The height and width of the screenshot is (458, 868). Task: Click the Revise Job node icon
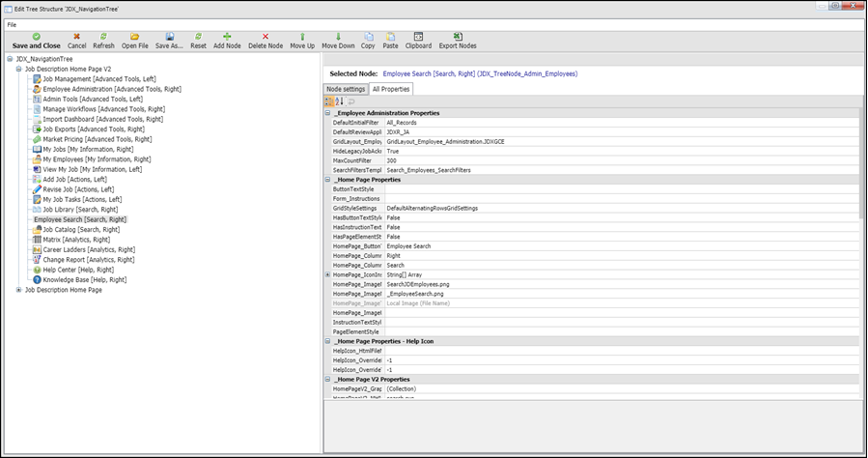coord(37,189)
